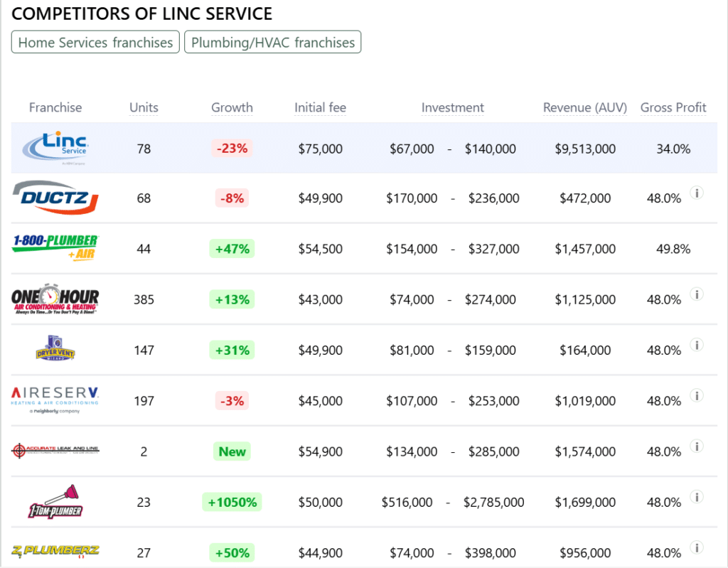Open Home Services franchises category
Viewport: 728px width, 568px height.
[95, 42]
